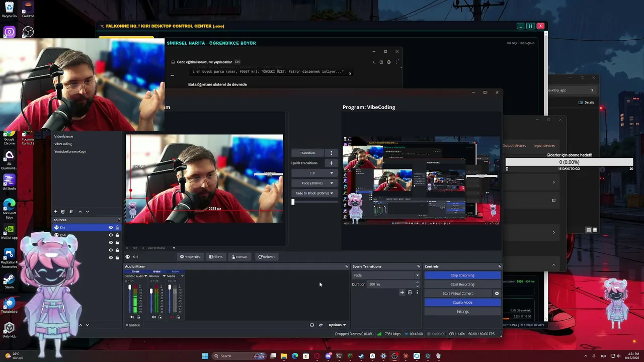This screenshot has width=644, height=362.
Task: Open the Cut quick transition dropdown
Action: point(331,173)
